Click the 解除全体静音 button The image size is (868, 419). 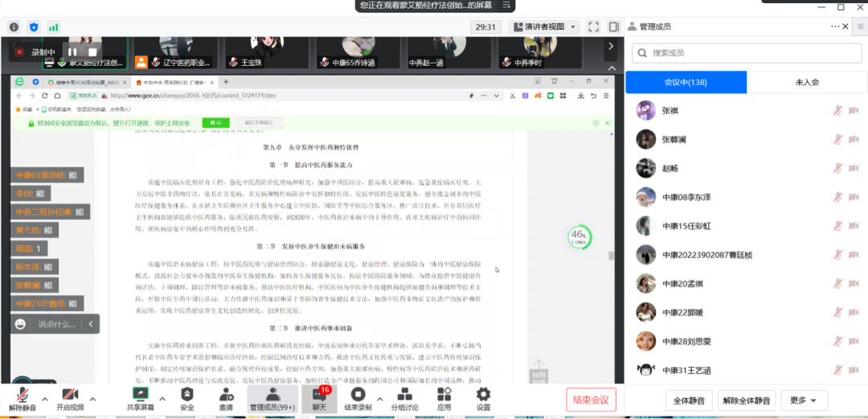pyautogui.click(x=746, y=401)
